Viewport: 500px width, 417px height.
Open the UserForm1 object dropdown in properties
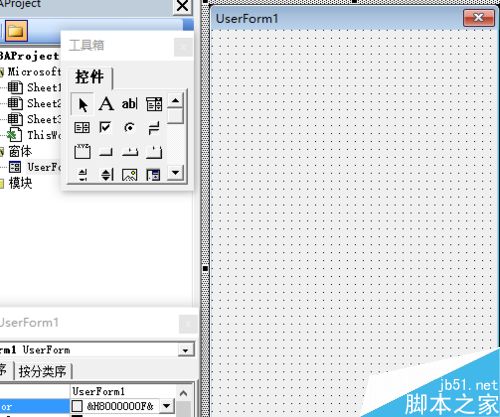coord(185,350)
